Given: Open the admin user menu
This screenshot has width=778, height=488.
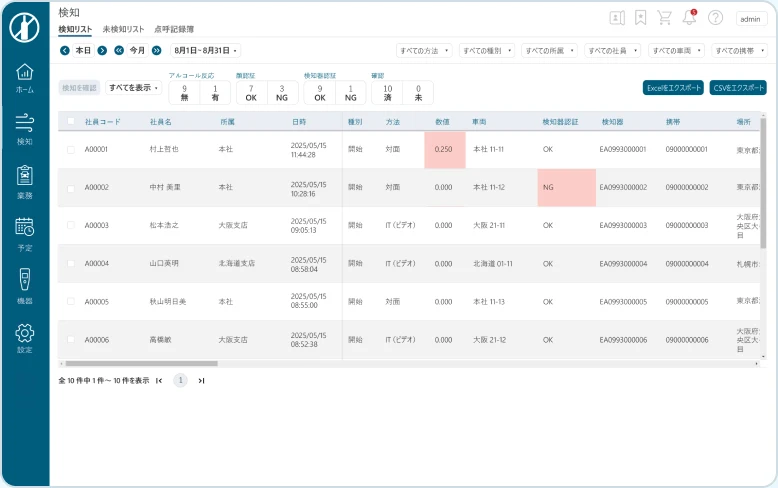Looking at the screenshot, I should pyautogui.click(x=750, y=19).
